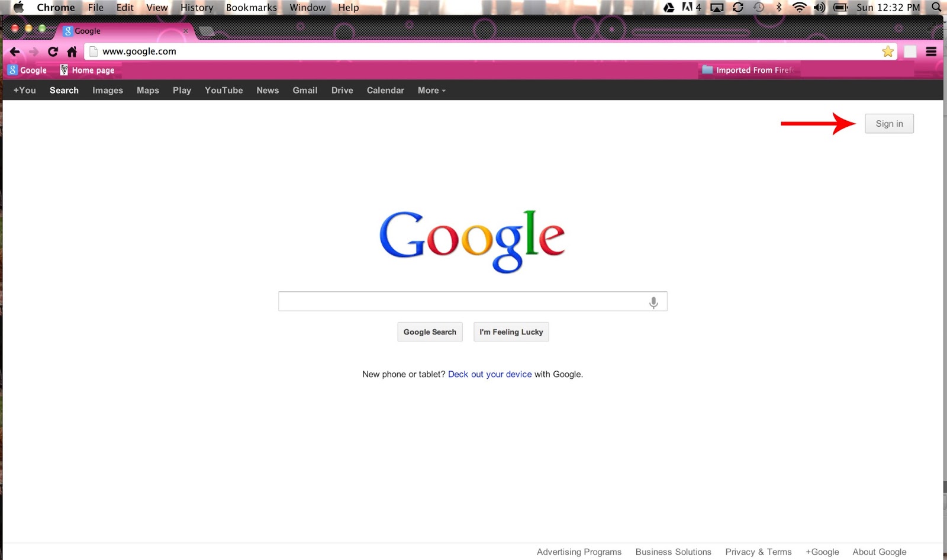Image resolution: width=947 pixels, height=560 pixels.
Task: Open the volume control menu
Action: pyautogui.click(x=820, y=7)
